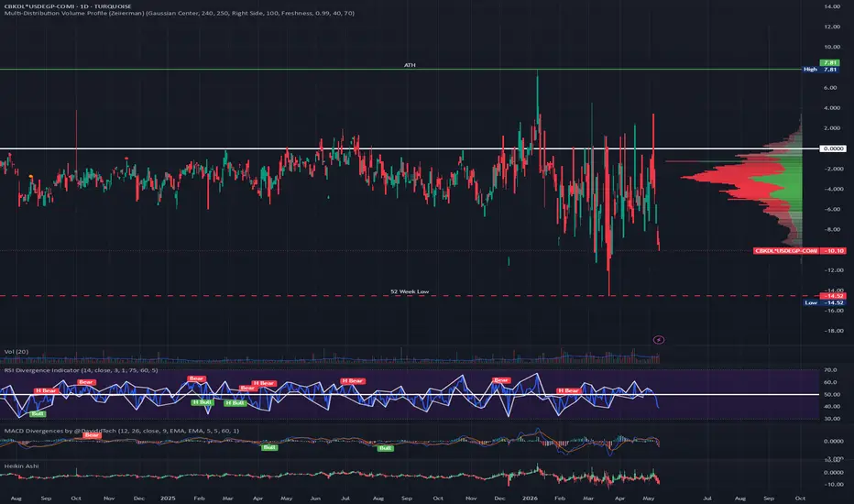854x504 pixels.
Task: Click the 52 Week Low label
Action: coord(410,291)
